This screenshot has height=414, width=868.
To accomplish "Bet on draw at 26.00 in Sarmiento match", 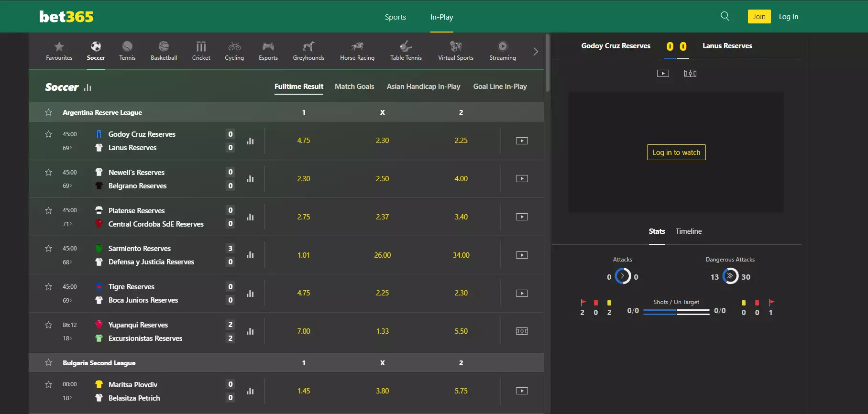I will (x=383, y=255).
